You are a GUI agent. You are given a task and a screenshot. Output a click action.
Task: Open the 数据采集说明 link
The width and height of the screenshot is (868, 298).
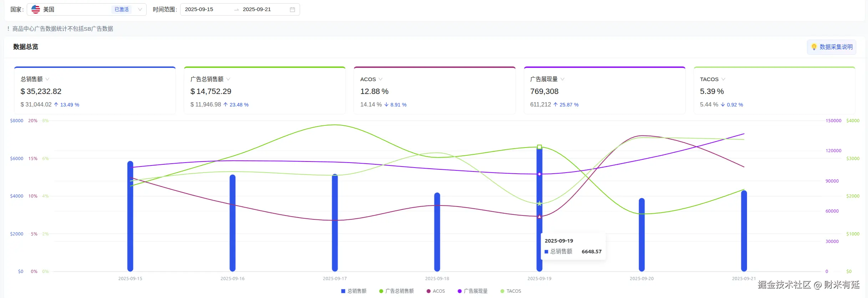click(836, 47)
